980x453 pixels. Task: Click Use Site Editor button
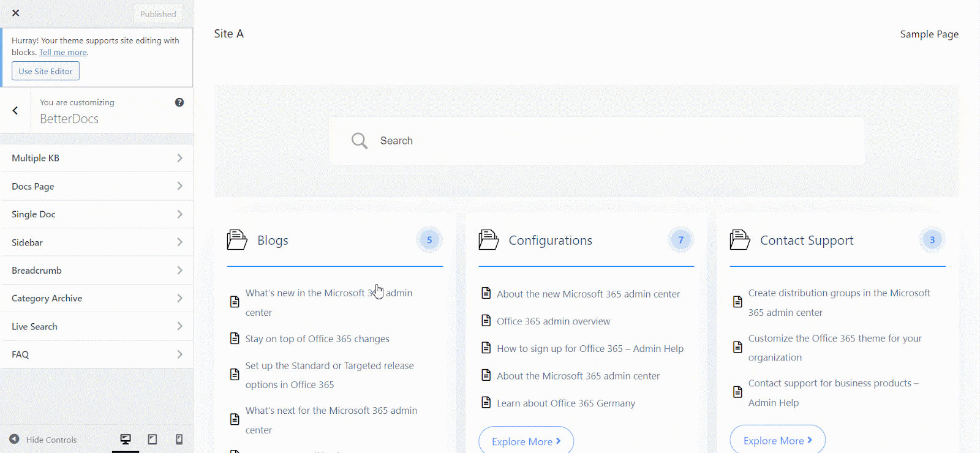(x=45, y=71)
